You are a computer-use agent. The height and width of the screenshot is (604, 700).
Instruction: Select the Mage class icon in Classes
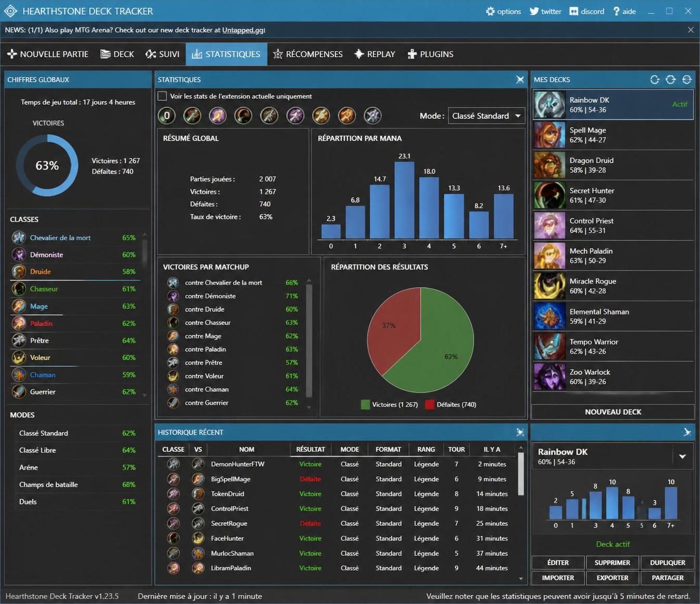(x=19, y=306)
